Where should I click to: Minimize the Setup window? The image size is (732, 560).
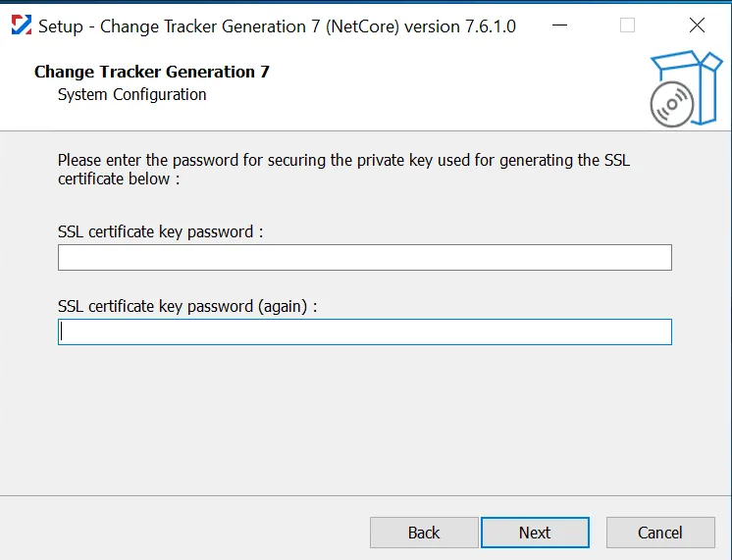pos(559,25)
